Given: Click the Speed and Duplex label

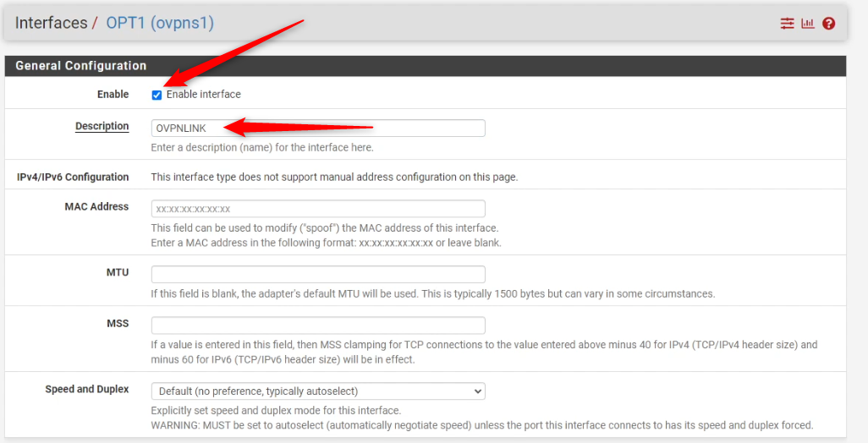Looking at the screenshot, I should [87, 390].
